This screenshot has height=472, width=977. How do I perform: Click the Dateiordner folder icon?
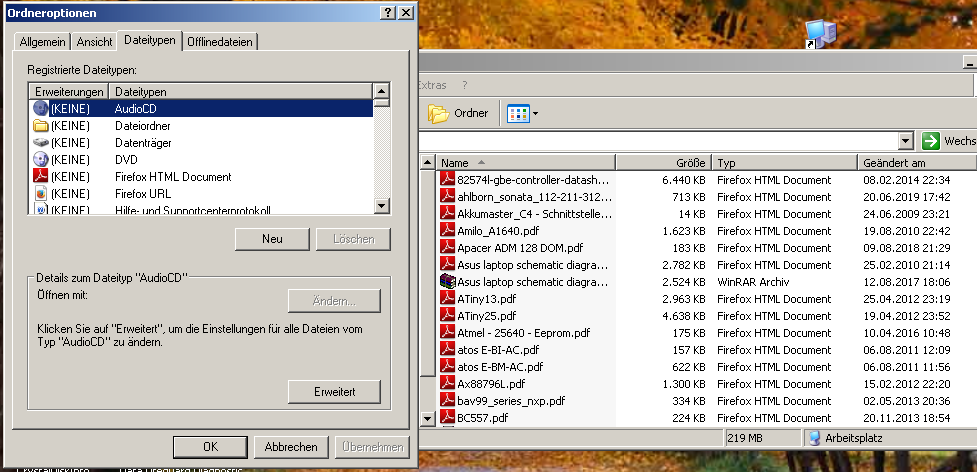click(41, 126)
